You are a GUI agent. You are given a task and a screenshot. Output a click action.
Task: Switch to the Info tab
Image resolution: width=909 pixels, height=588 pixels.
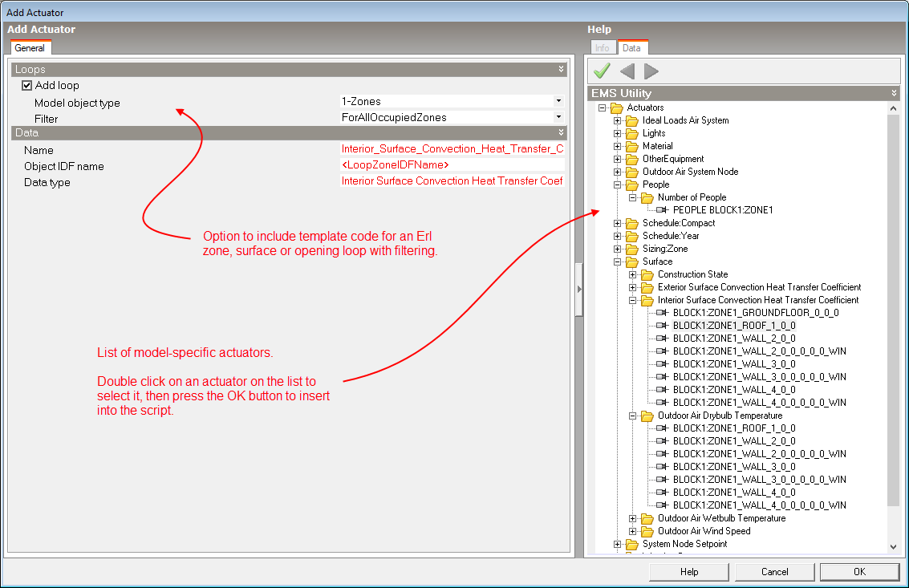602,48
